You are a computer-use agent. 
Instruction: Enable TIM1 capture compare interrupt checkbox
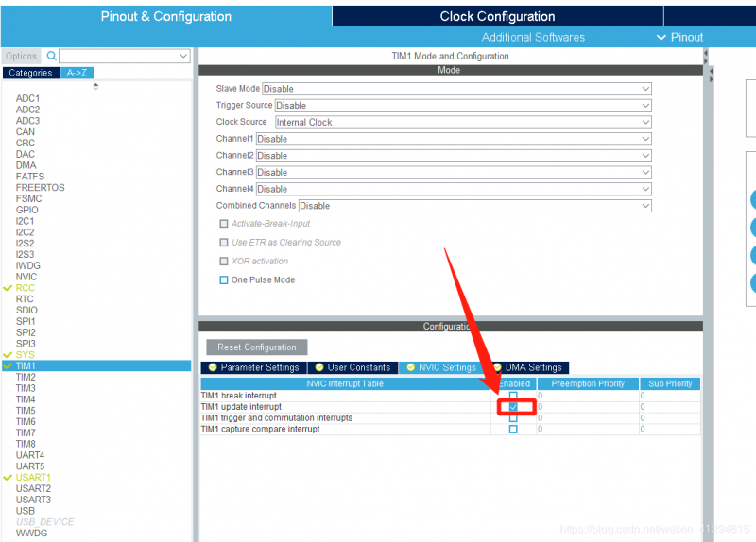(x=513, y=430)
